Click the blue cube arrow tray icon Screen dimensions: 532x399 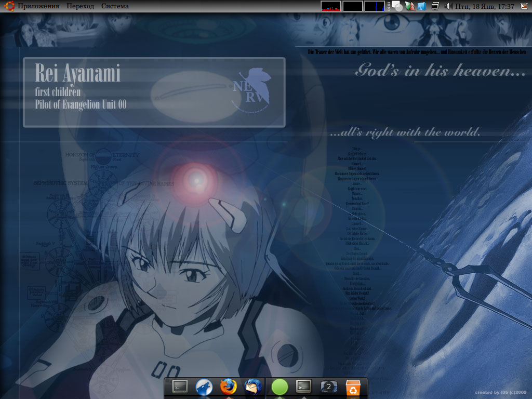(422, 6)
